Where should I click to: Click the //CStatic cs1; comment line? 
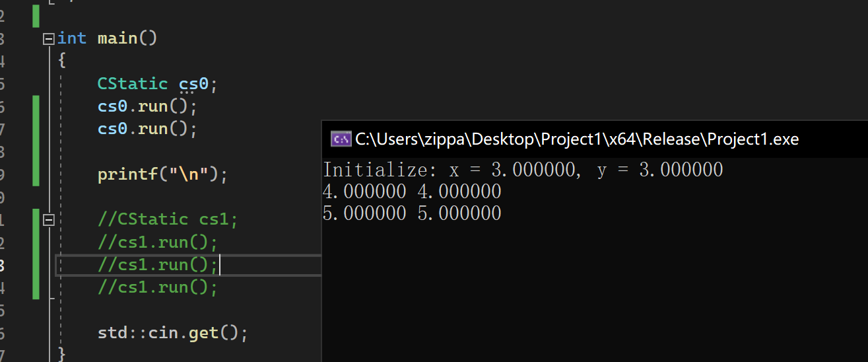click(168, 220)
